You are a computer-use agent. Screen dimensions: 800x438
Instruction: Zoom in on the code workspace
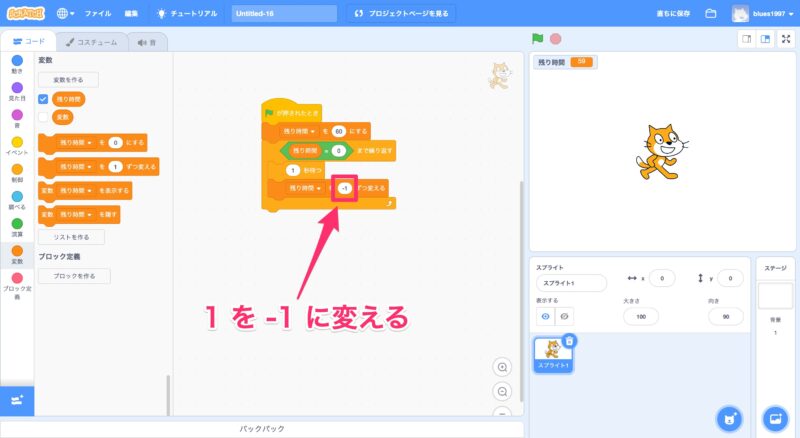point(503,367)
